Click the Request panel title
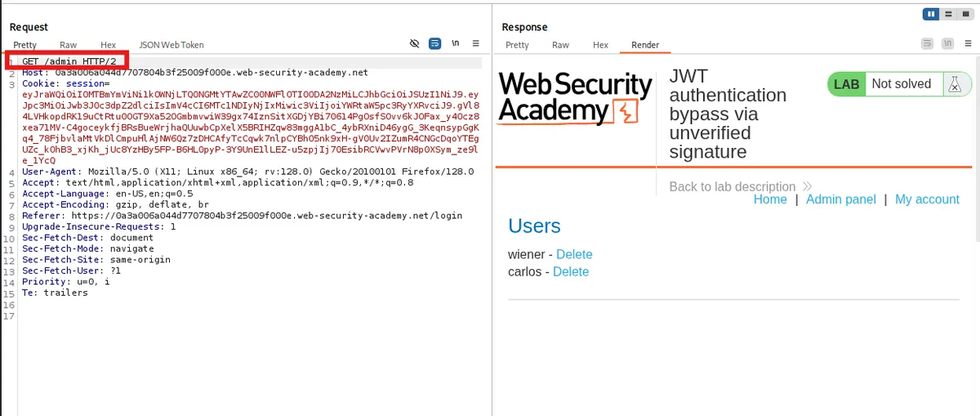 29,28
